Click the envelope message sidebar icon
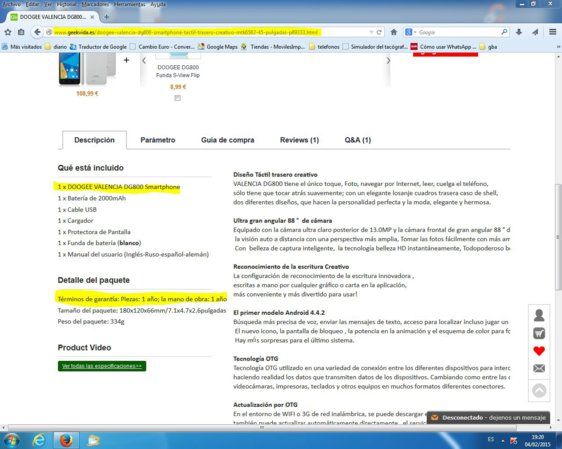The image size is (562, 449). click(x=539, y=368)
